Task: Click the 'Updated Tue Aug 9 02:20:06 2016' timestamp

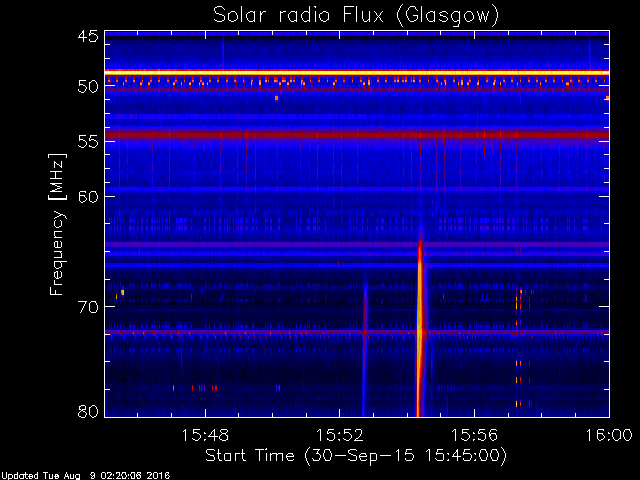Action: click(x=85, y=476)
